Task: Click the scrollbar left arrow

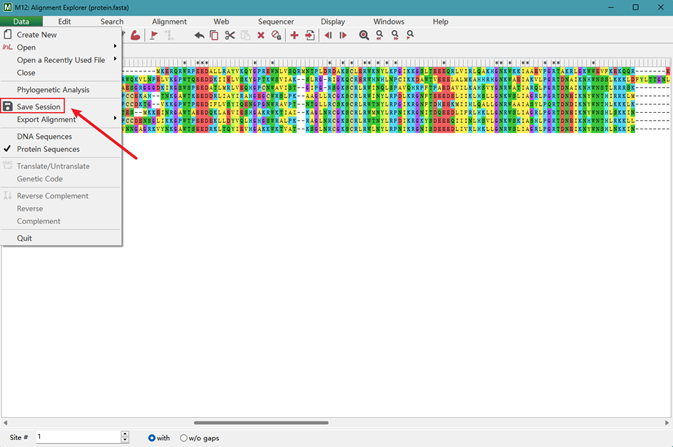Action: (5, 423)
